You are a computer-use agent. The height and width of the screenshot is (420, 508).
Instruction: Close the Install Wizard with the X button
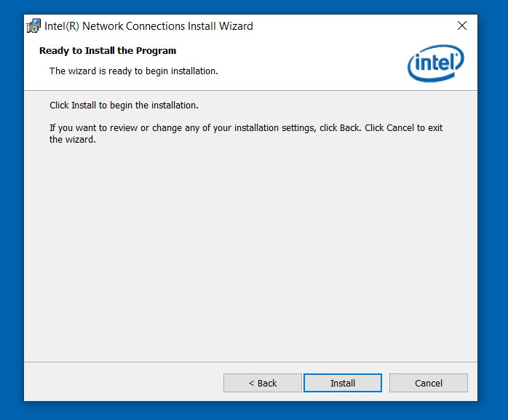click(x=461, y=26)
